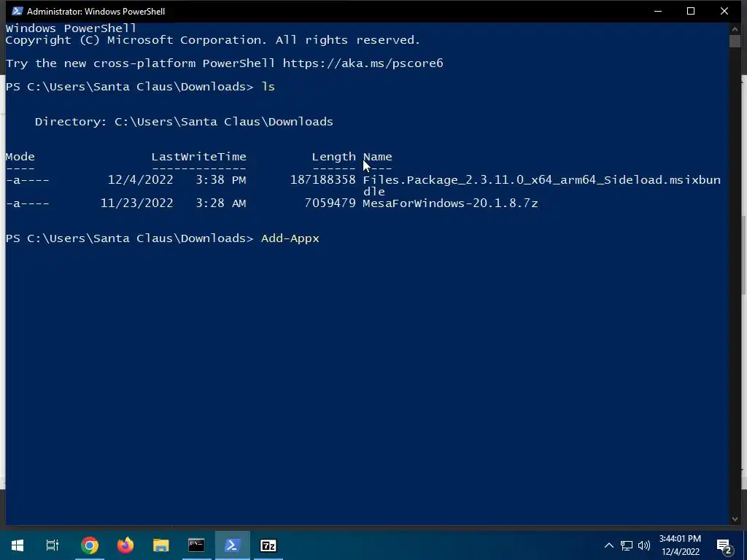Launch Google Chrome from the taskbar

click(90, 545)
